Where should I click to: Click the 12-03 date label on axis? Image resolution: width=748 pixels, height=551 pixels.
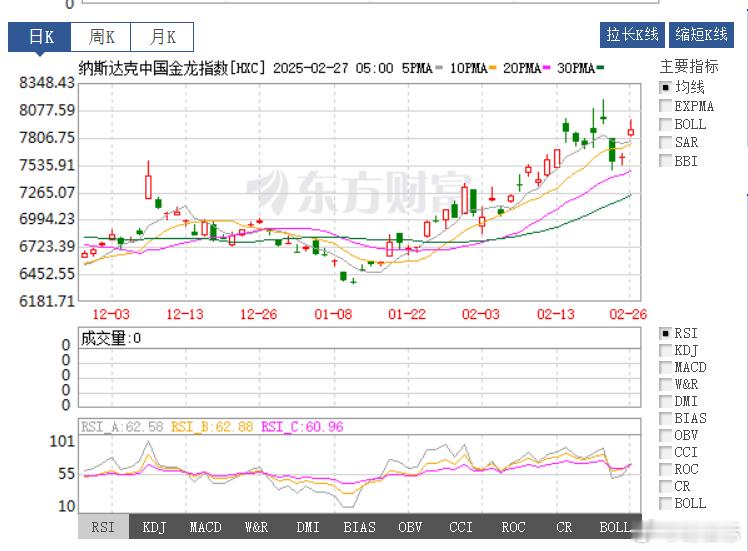coord(111,314)
